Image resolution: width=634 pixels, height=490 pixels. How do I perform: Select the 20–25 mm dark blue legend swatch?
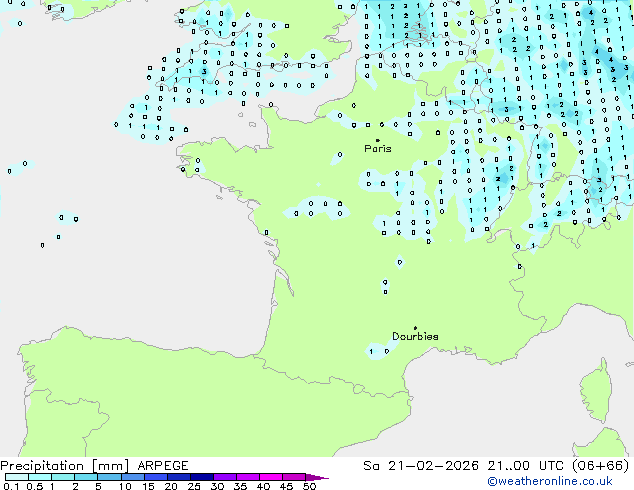point(178,477)
